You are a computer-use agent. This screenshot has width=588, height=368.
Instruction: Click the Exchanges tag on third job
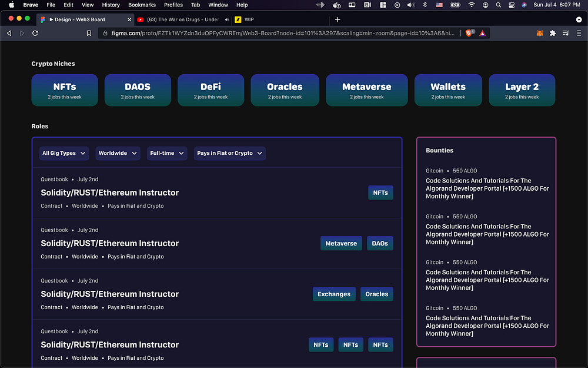coord(334,294)
